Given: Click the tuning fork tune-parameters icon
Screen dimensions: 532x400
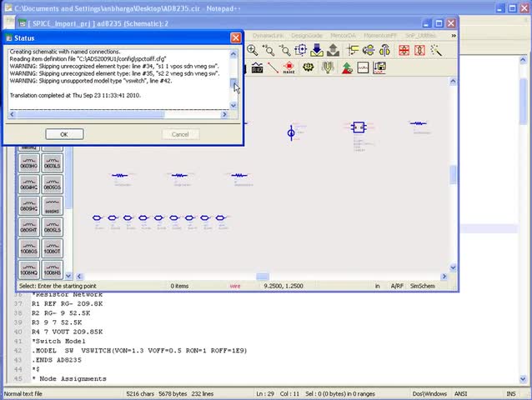Looking at the screenshot, I should coord(328,67).
